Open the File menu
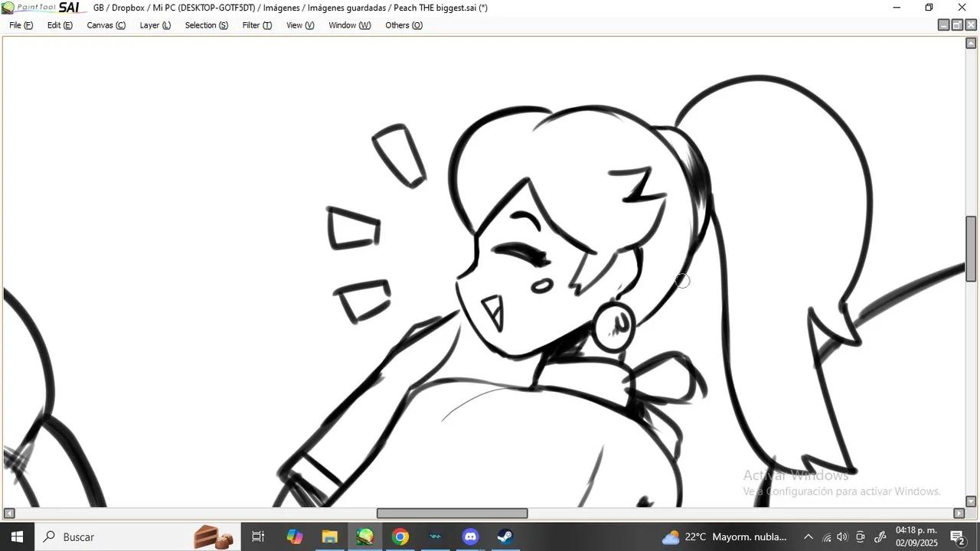 click(21, 25)
